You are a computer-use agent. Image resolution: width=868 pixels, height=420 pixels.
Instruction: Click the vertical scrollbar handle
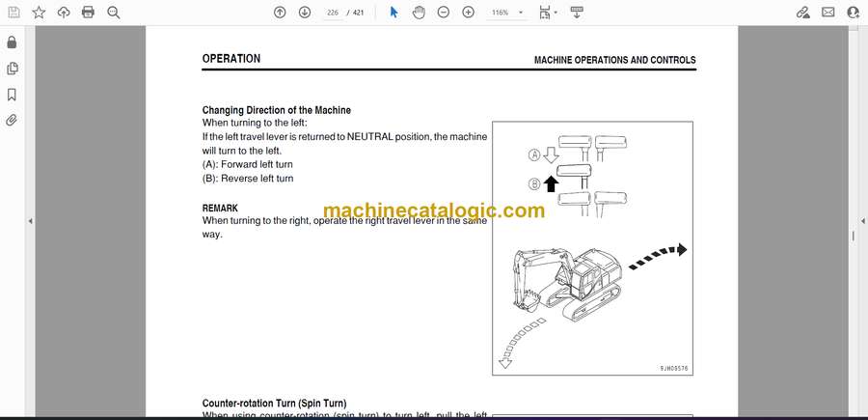(x=854, y=236)
